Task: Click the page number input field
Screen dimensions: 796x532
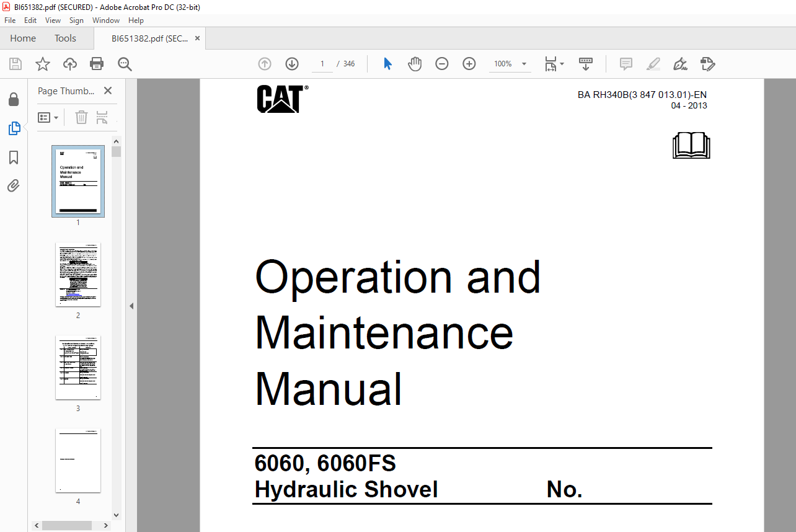Action: [x=322, y=64]
